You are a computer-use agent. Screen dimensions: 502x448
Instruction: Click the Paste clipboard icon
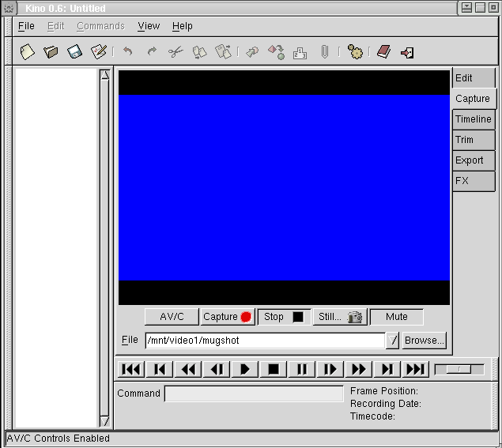[x=224, y=51]
